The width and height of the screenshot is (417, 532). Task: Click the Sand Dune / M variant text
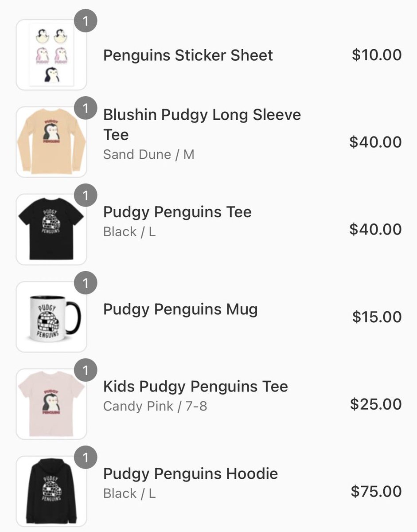tap(148, 155)
